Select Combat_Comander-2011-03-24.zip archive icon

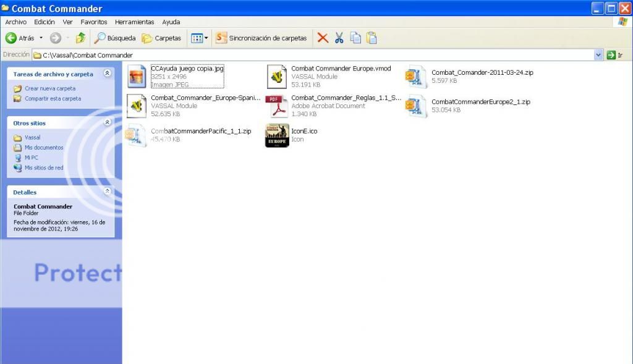[416, 77]
